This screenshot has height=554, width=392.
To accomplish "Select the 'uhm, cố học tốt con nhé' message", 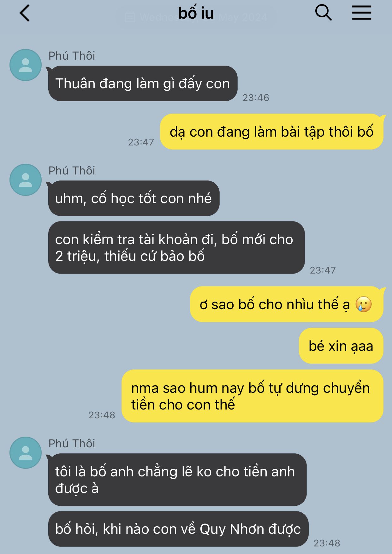I will click(x=134, y=198).
